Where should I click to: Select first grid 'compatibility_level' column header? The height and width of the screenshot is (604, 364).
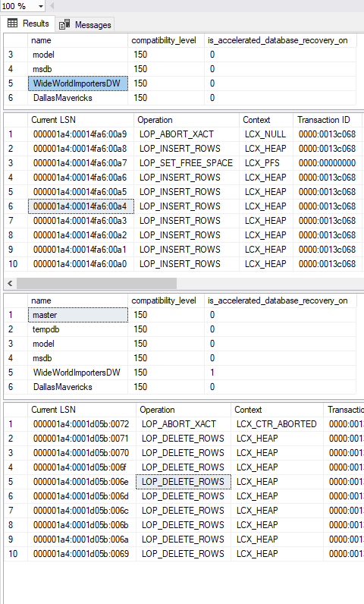166,40
